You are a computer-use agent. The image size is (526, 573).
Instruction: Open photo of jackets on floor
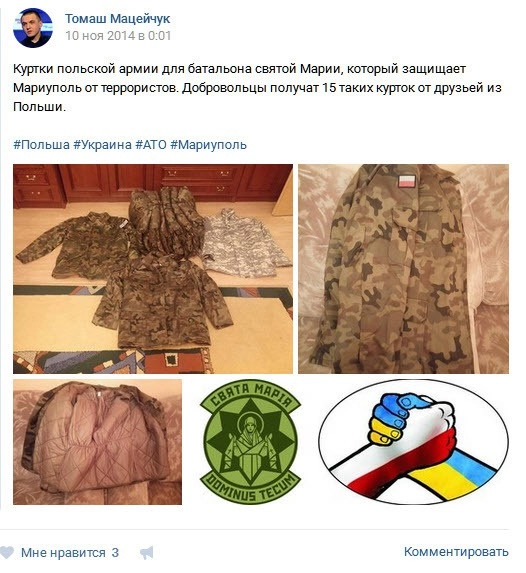[x=153, y=269]
